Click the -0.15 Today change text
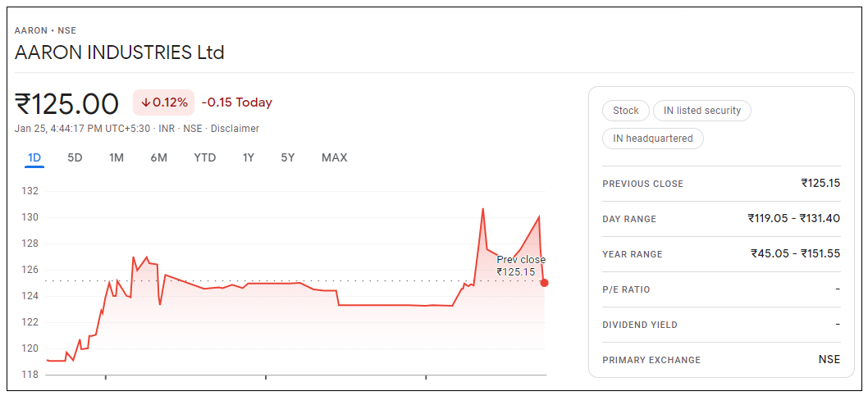The width and height of the screenshot is (868, 396). coord(237,102)
